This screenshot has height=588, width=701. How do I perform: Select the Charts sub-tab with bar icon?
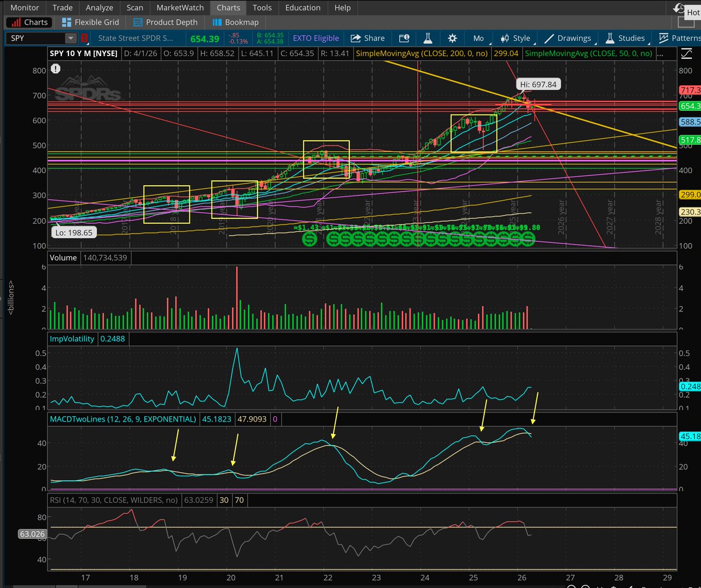point(29,22)
